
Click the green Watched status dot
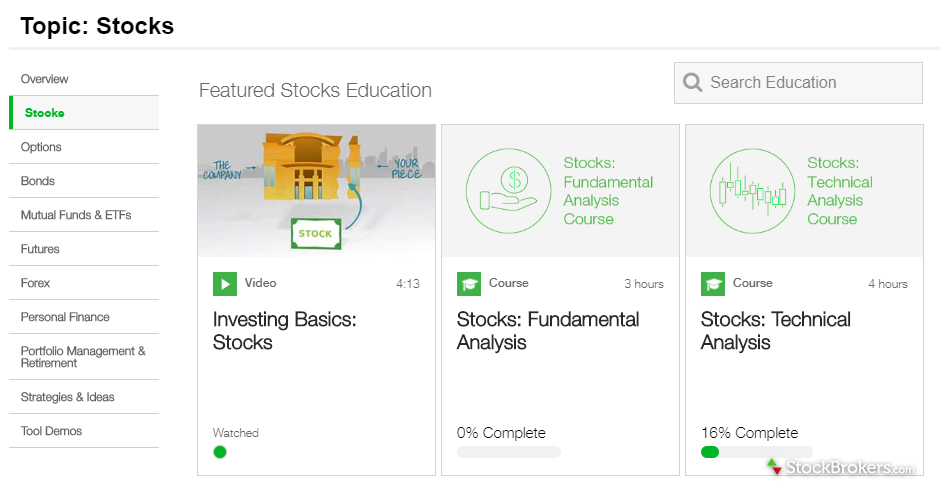pyautogui.click(x=220, y=452)
